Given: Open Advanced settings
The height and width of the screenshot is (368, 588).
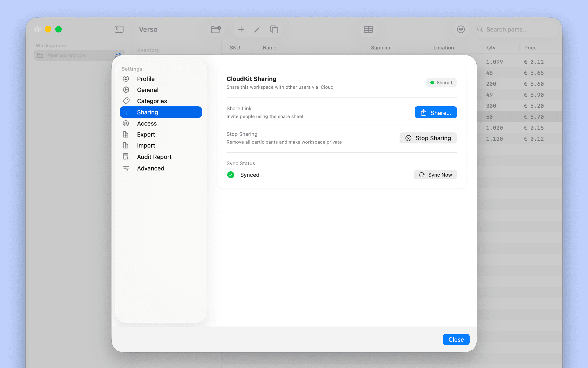Looking at the screenshot, I should click(161, 168).
